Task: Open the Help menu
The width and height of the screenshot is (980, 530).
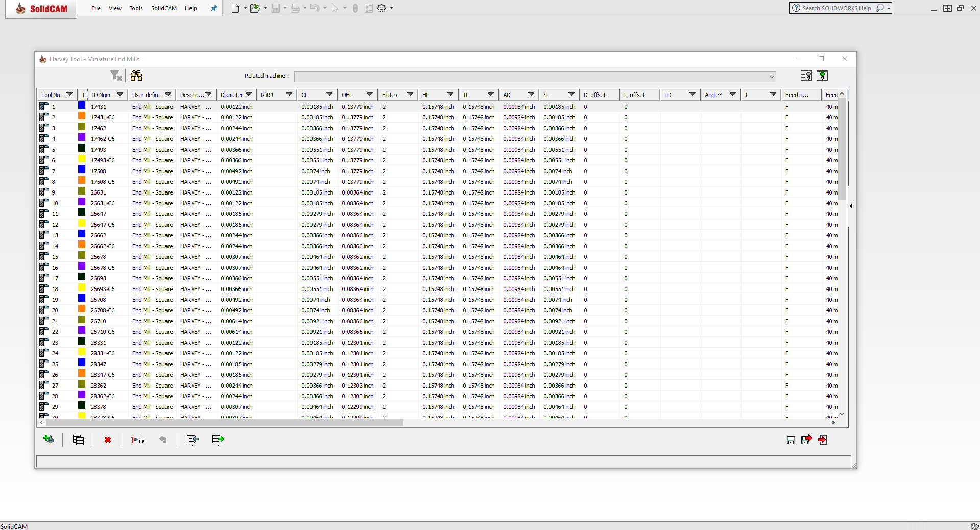Action: [x=190, y=8]
